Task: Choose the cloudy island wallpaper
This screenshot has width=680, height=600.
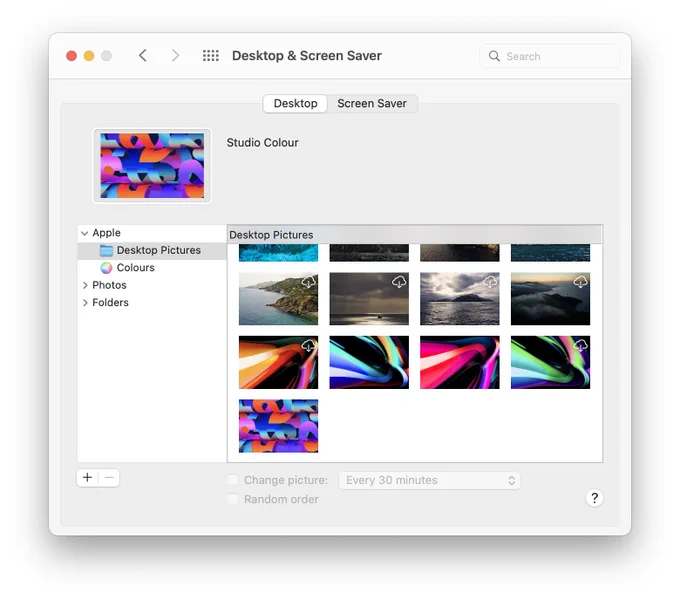Action: (x=460, y=299)
